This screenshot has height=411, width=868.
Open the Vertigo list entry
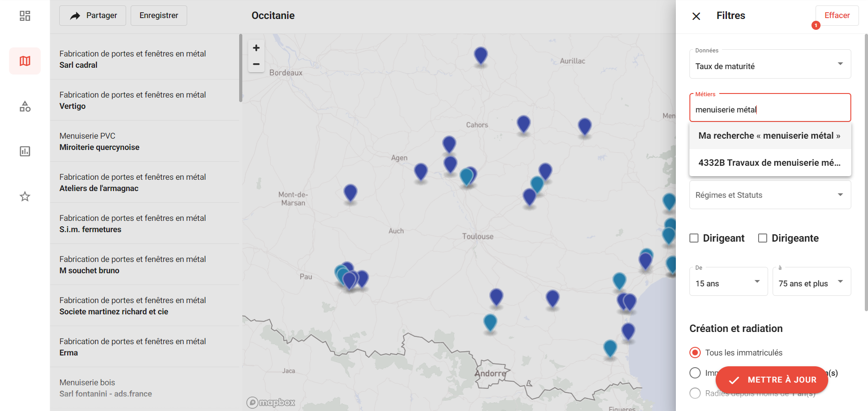click(145, 100)
